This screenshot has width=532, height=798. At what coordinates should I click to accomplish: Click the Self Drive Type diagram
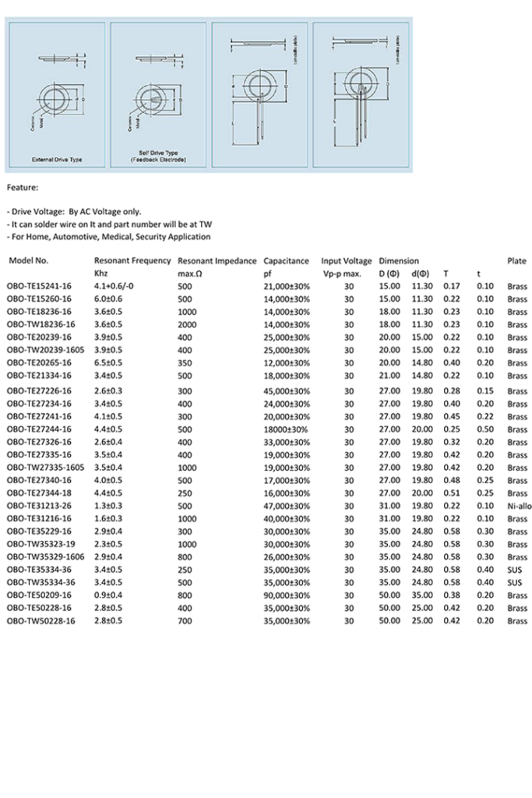158,94
